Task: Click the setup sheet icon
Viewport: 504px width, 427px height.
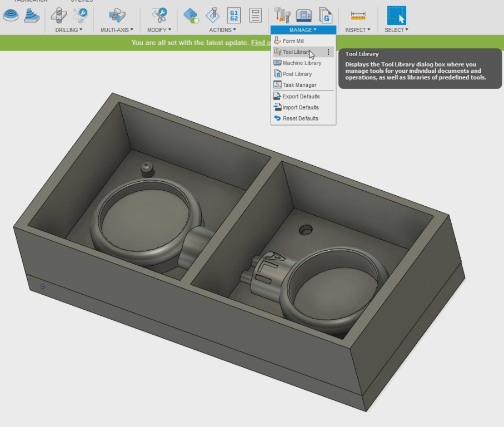Action: [x=255, y=15]
